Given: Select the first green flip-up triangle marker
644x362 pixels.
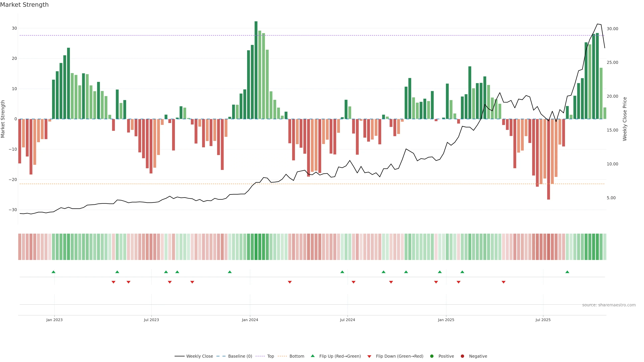Looking at the screenshot, I should (x=53, y=272).
